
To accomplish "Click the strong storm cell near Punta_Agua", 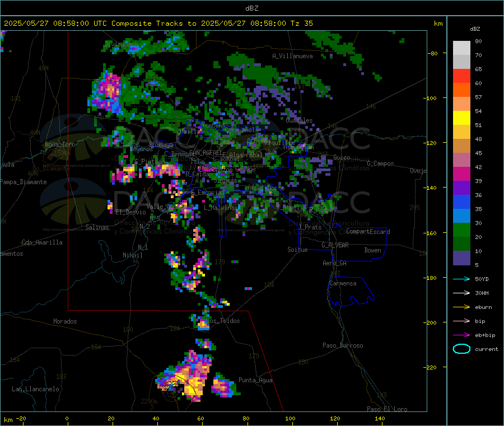I will coord(225,386).
